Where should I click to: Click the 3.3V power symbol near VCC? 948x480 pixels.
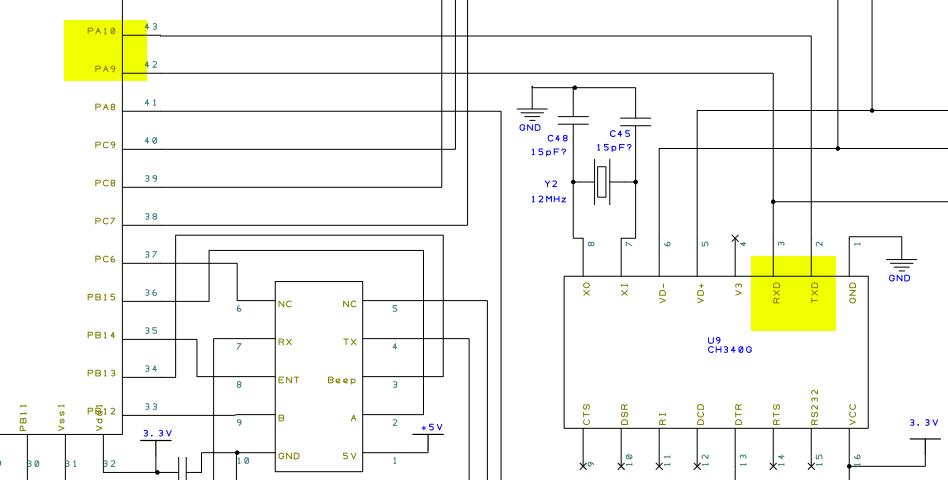click(924, 428)
